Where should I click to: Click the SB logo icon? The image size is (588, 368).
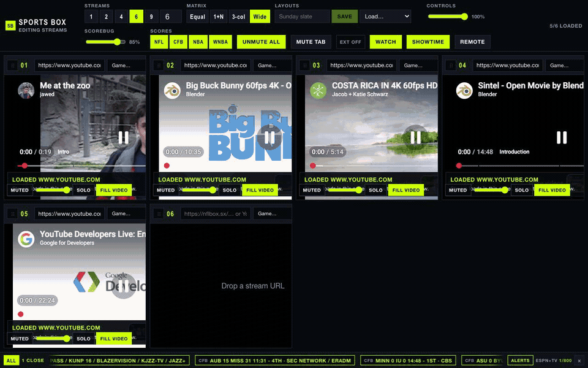10,26
